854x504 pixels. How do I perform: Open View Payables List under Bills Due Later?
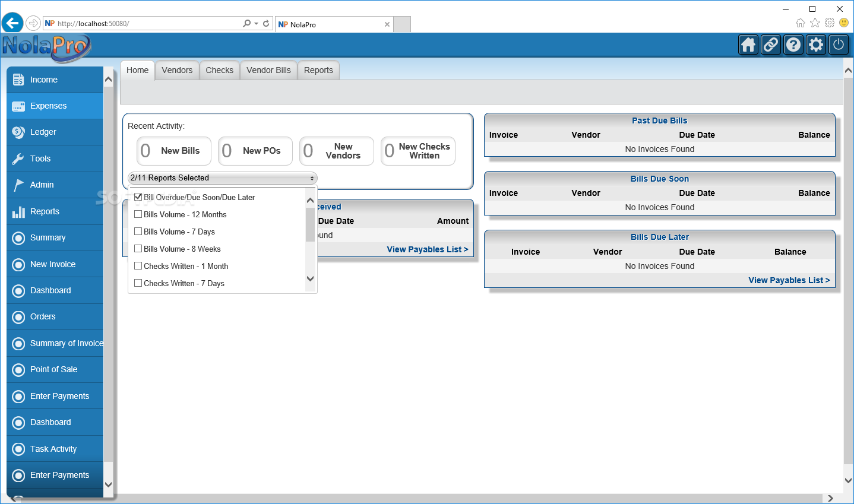coord(789,280)
